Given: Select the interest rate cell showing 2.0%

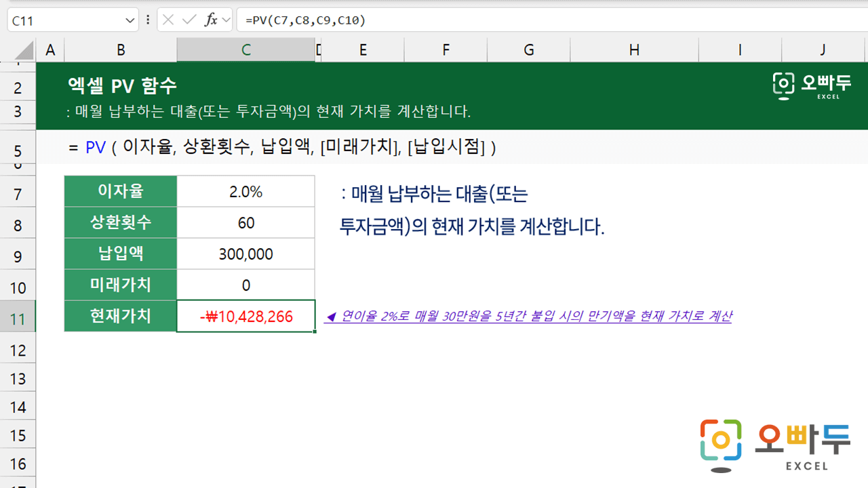Looking at the screenshot, I should (x=245, y=192).
